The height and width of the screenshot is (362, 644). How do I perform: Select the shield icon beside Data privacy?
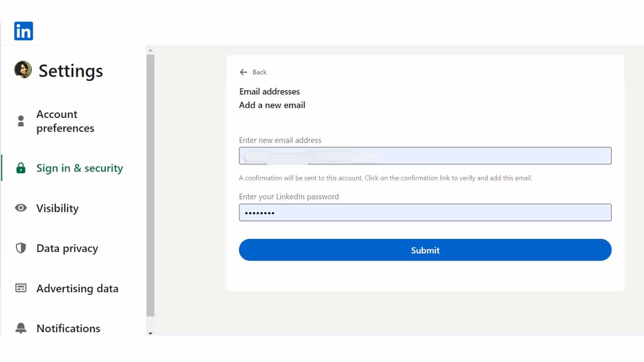point(21,248)
